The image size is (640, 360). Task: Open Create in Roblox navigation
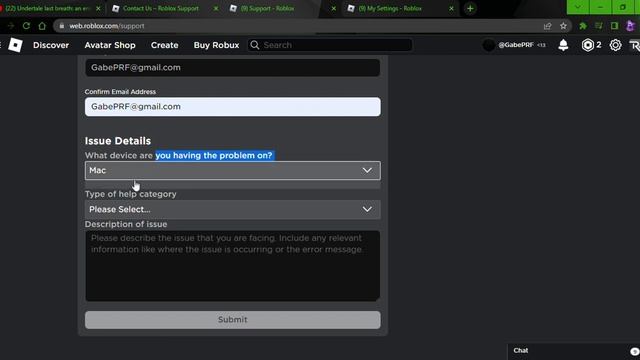point(164,45)
